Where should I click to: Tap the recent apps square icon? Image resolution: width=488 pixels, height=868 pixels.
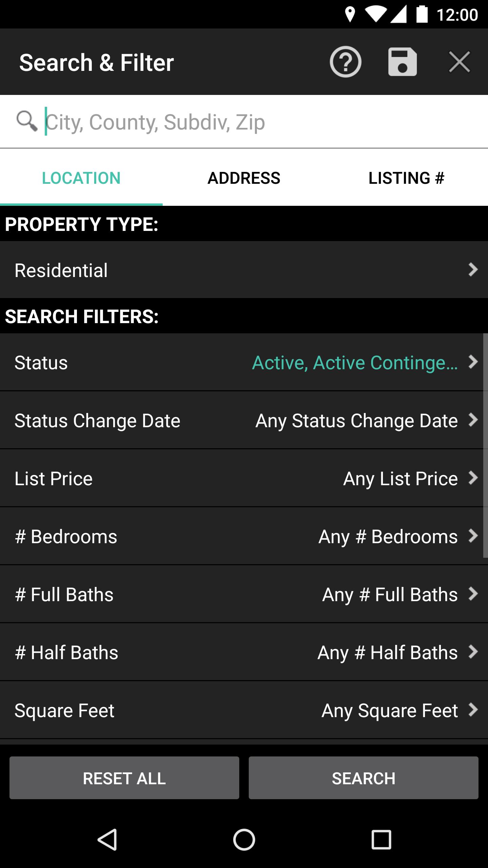(381, 840)
